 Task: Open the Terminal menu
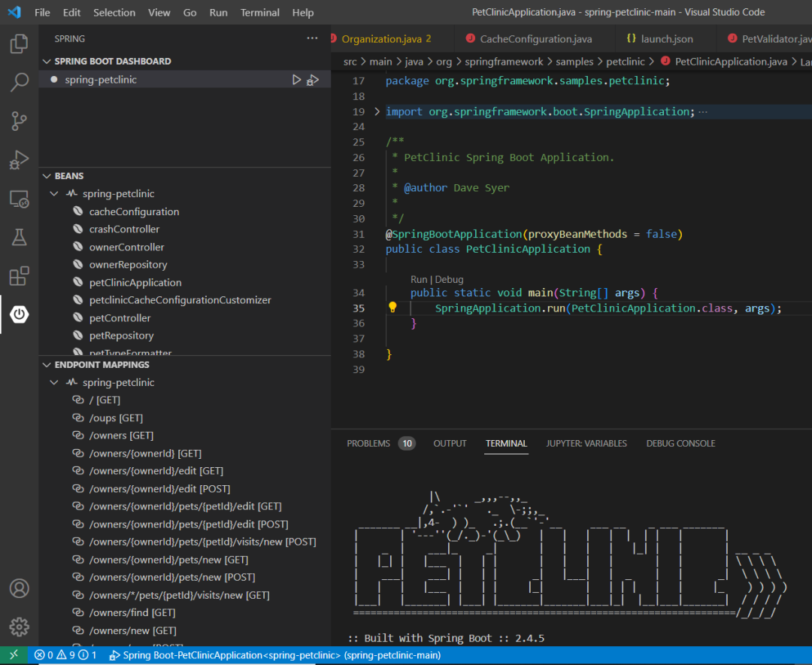[259, 13]
